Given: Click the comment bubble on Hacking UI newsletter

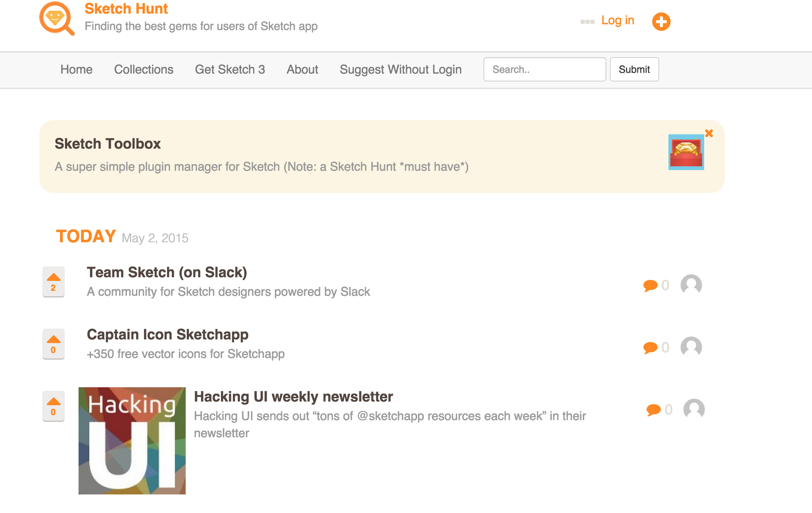Looking at the screenshot, I should tap(653, 409).
